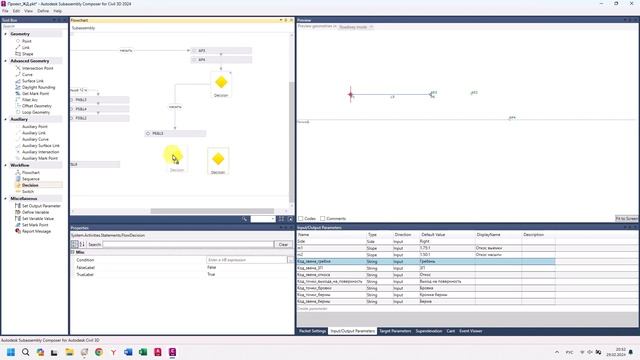Viewport: 640px width, 360px height.
Task: Select the Fillet Arc tool
Action: (x=29, y=100)
